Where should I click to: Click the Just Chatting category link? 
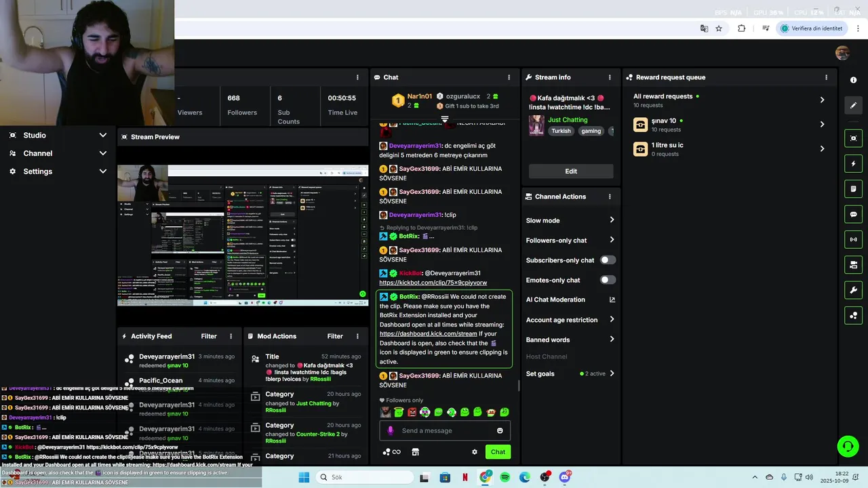click(568, 120)
